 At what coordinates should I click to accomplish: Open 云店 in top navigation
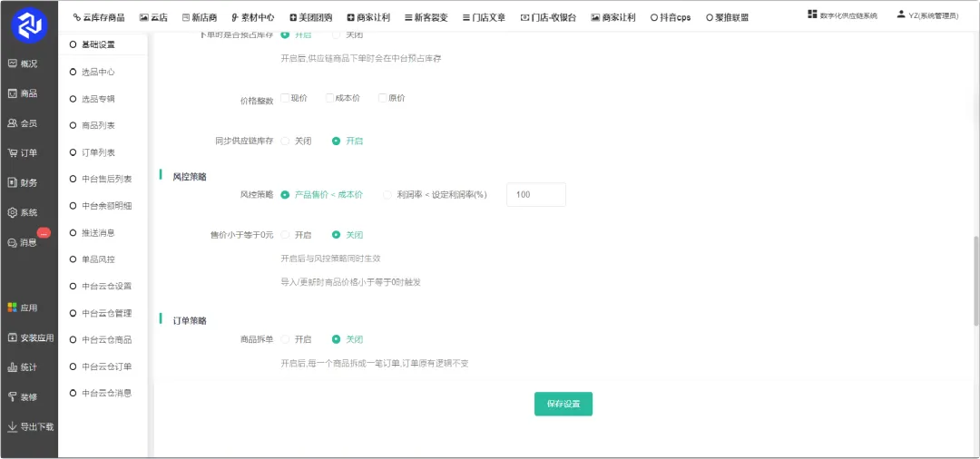click(153, 17)
